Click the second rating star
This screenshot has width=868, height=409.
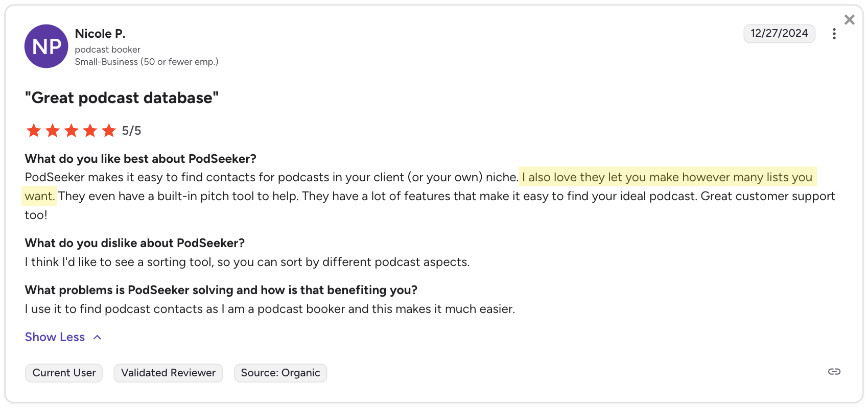click(52, 131)
